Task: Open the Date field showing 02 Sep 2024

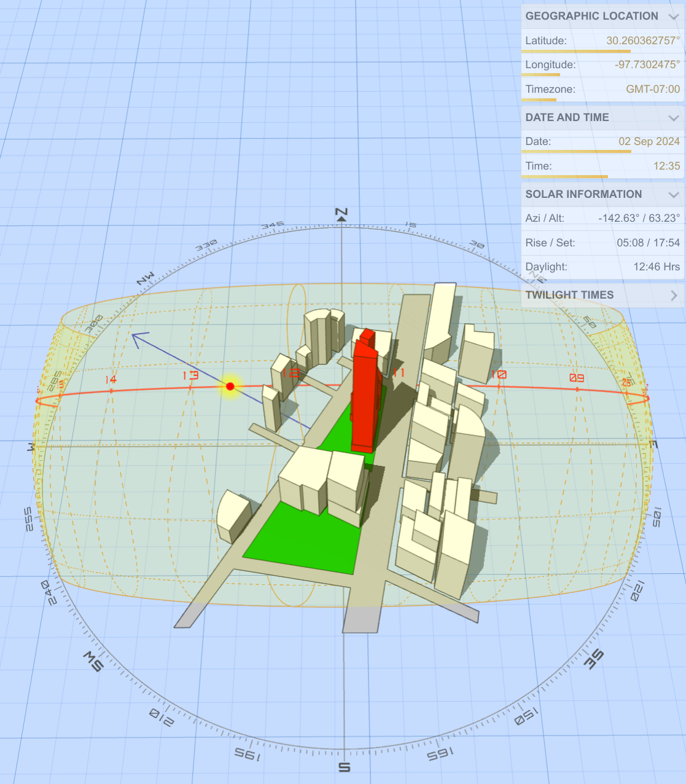Action: pyautogui.click(x=649, y=141)
